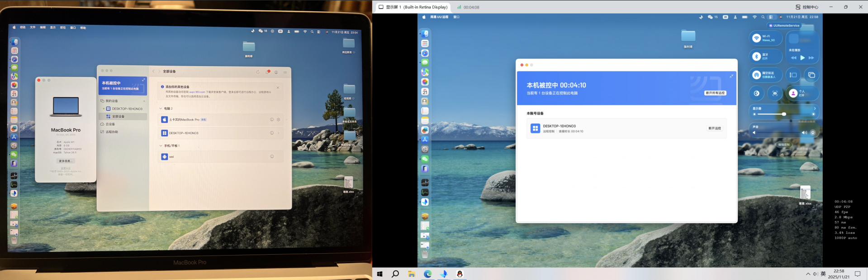Open System Settings gear in remote session dock
Image resolution: width=868 pixels, height=280 pixels.
(x=425, y=149)
